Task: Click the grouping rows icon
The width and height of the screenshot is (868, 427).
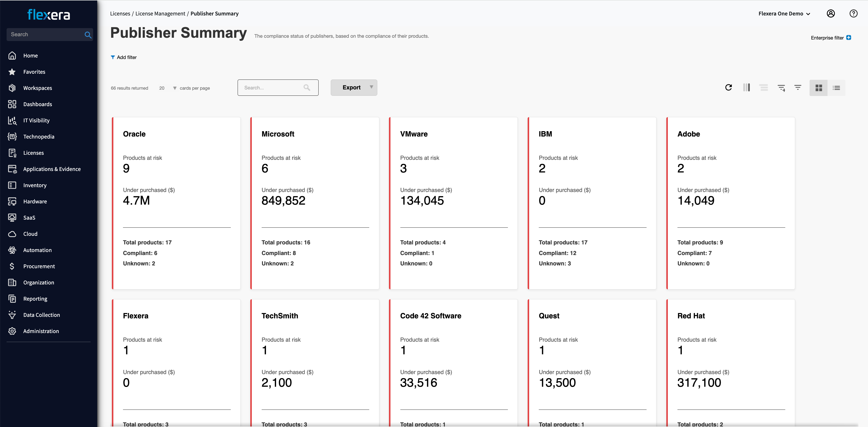Action: click(763, 88)
